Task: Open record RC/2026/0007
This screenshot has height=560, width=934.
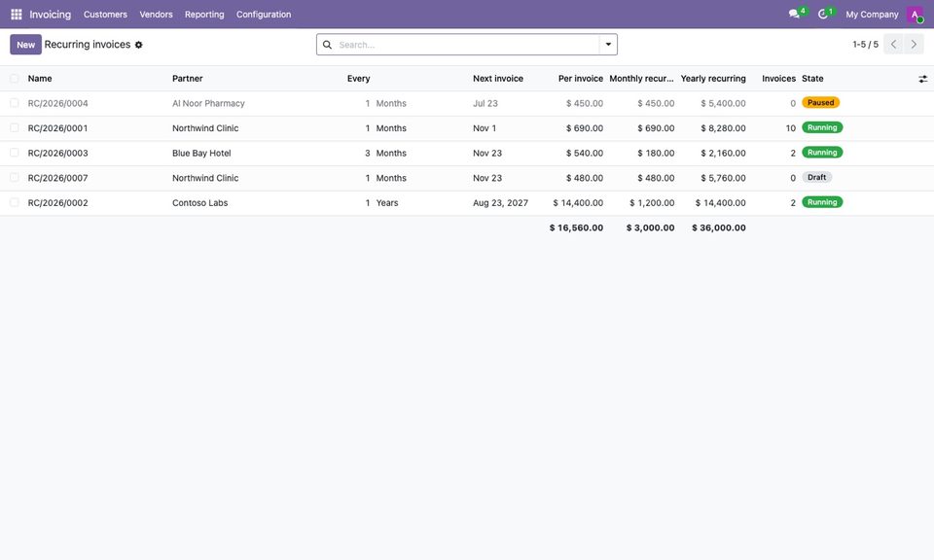Action: 57,179
